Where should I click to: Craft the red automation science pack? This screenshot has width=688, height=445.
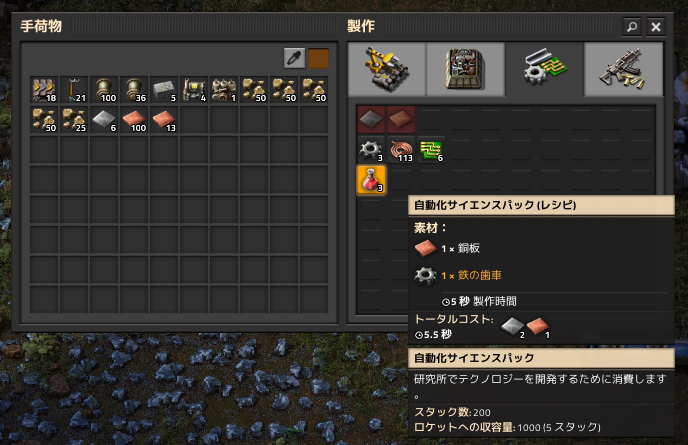pyautogui.click(x=371, y=179)
